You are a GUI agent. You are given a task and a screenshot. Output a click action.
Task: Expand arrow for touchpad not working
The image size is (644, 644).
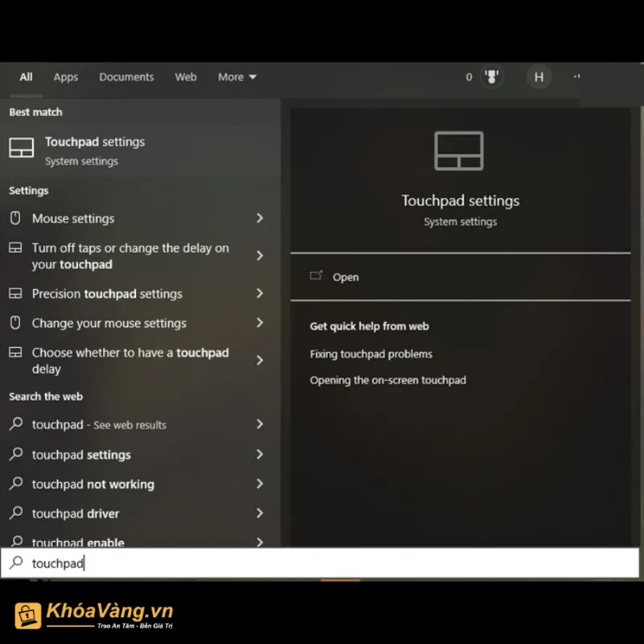coord(259,484)
